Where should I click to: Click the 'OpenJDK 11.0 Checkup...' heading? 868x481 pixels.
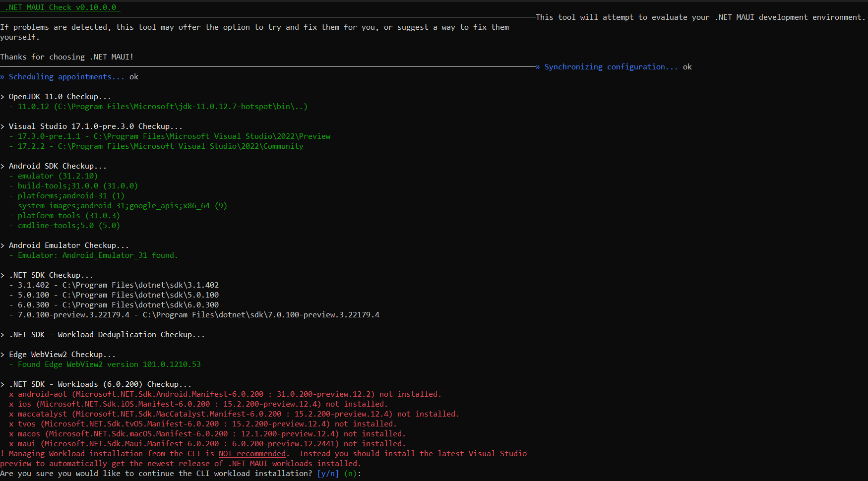[60, 97]
